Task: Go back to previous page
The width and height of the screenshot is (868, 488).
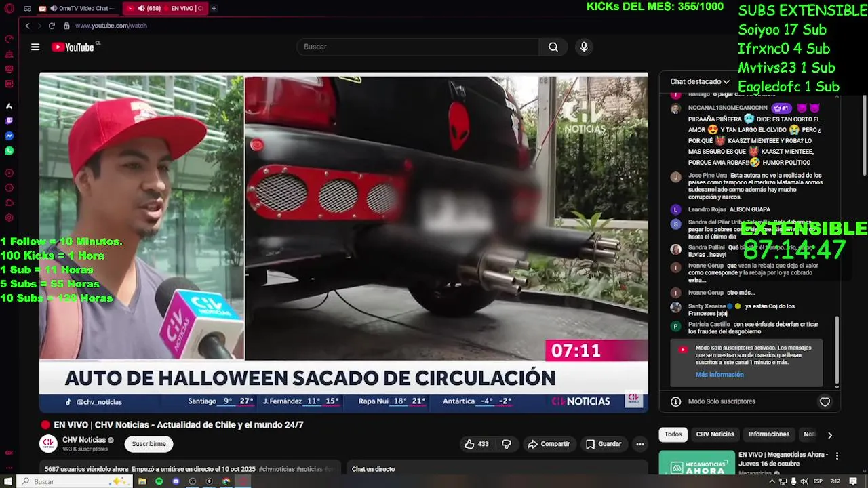Action: 27,26
